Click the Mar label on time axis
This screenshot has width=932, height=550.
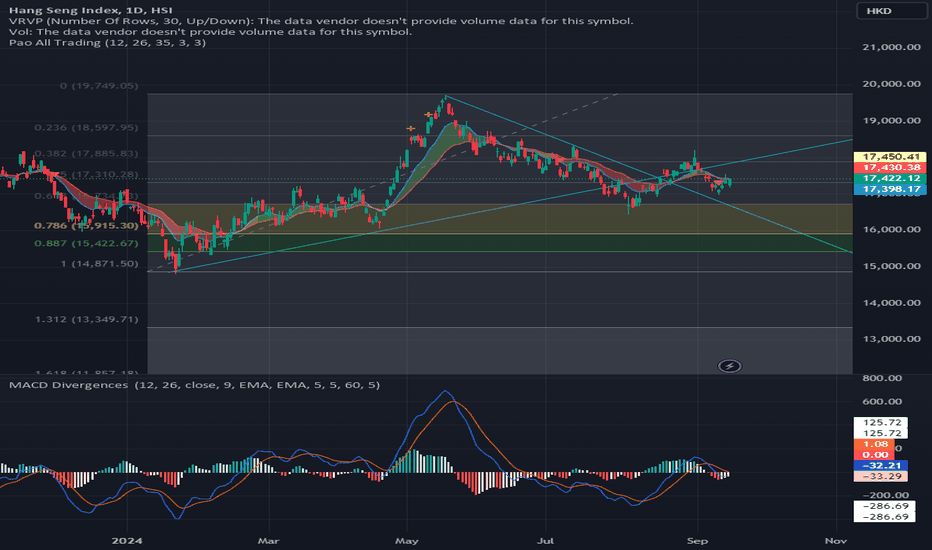(269, 540)
